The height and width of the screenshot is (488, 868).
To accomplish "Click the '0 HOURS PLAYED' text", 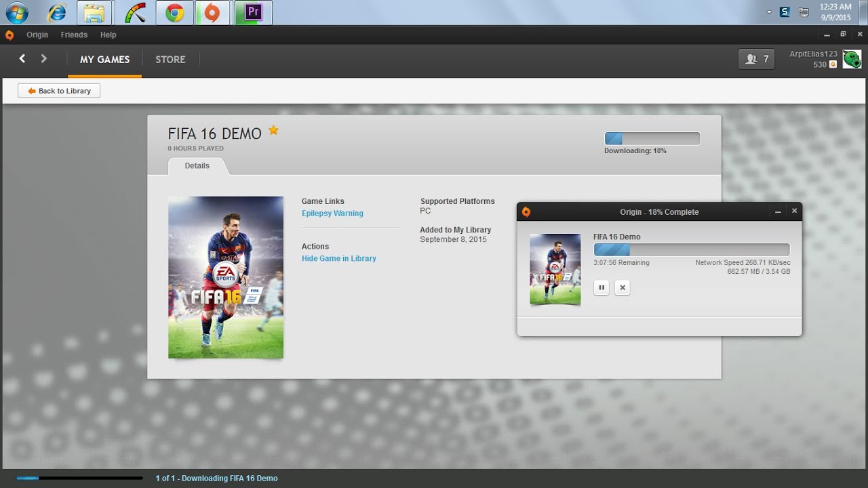I will (x=196, y=148).
